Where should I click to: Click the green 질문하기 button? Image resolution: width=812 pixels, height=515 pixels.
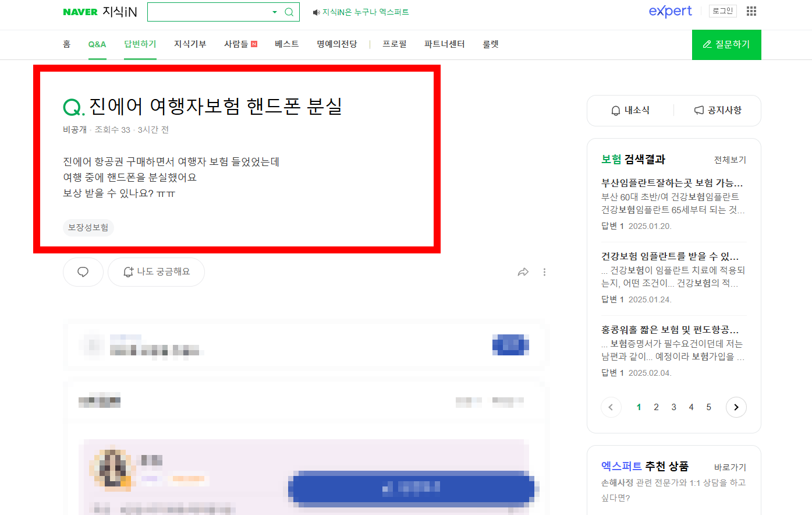pos(726,45)
